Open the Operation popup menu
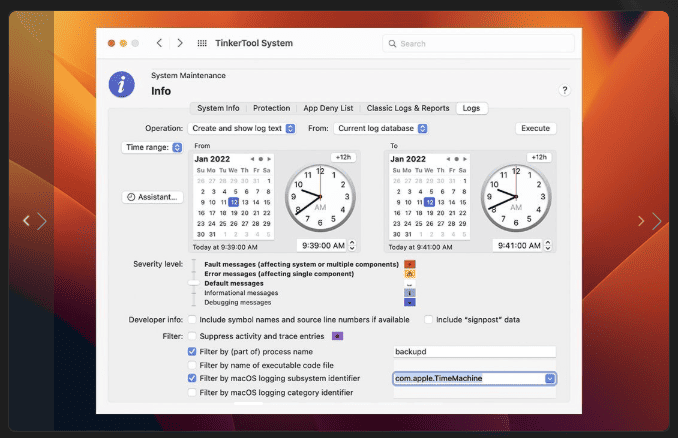This screenshot has height=438, width=678. [x=242, y=128]
